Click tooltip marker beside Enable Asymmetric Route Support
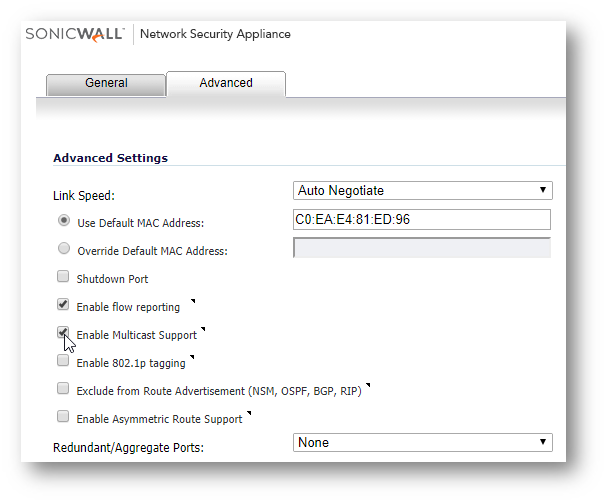 248,412
